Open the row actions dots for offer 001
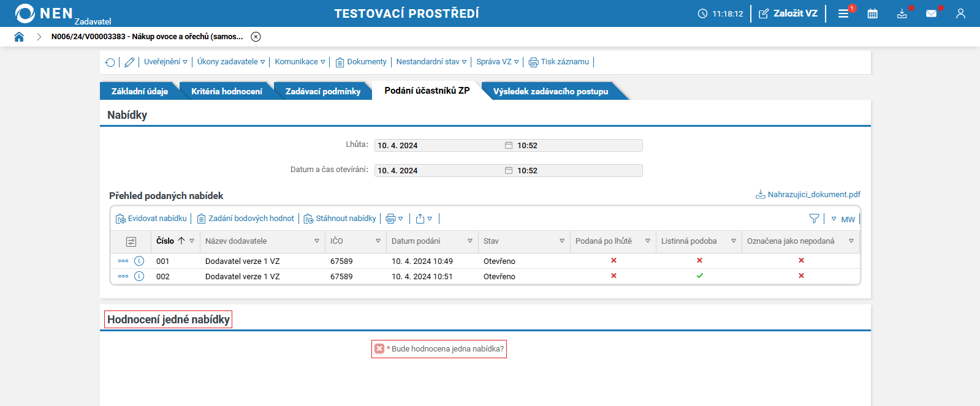 click(x=123, y=261)
